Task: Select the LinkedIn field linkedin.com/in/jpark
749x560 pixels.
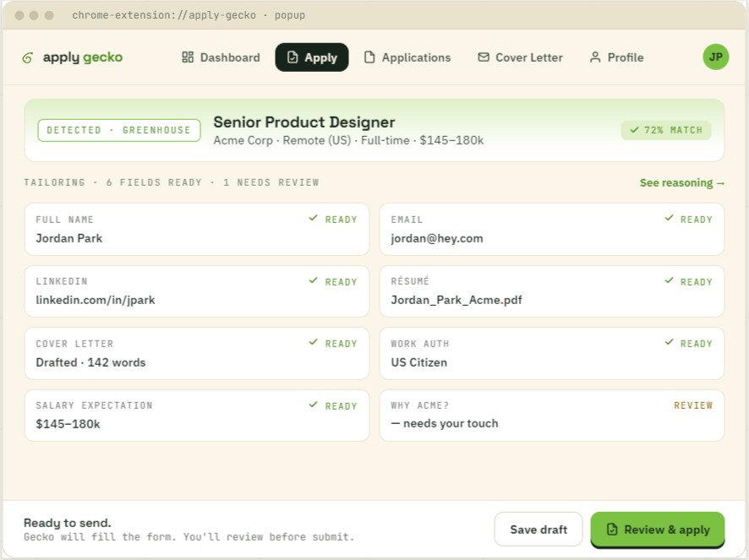Action: click(x=197, y=291)
